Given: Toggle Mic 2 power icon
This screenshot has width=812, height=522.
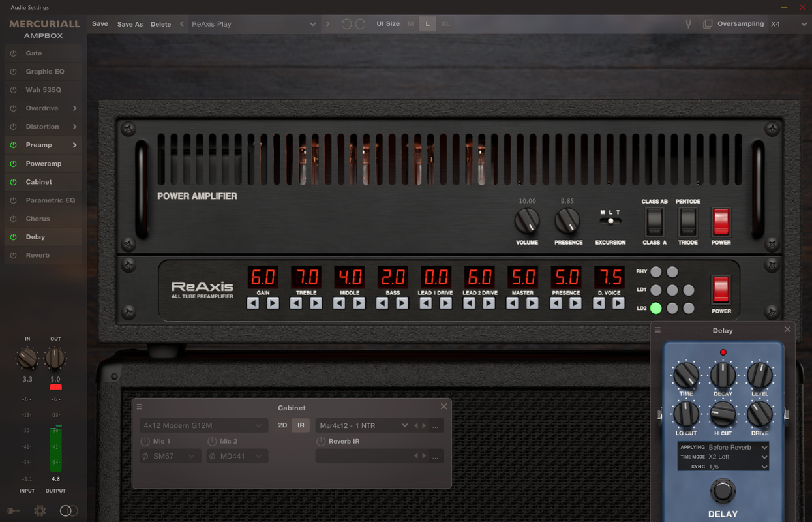Looking at the screenshot, I should (x=212, y=442).
